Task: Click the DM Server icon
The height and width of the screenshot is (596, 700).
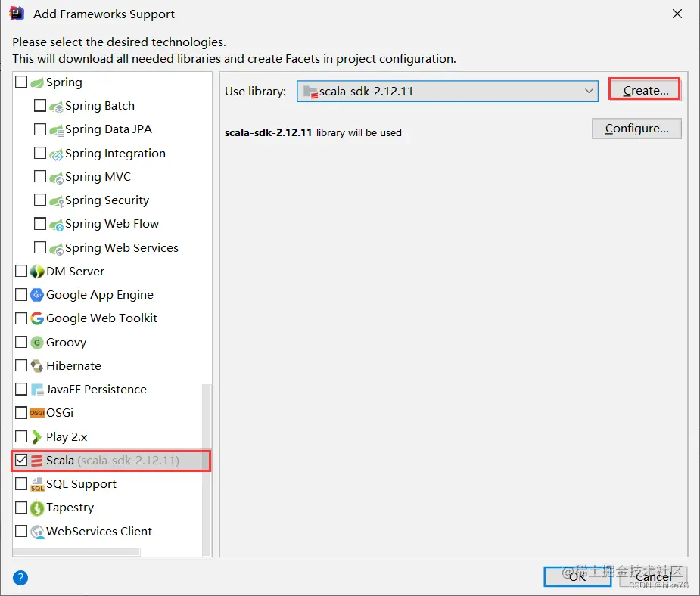Action: 37,272
